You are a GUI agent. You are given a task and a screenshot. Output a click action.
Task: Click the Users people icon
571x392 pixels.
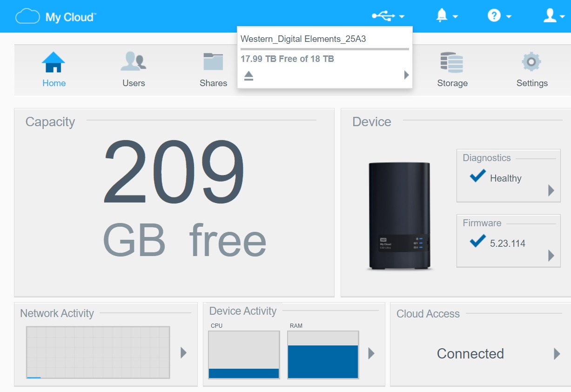click(134, 61)
